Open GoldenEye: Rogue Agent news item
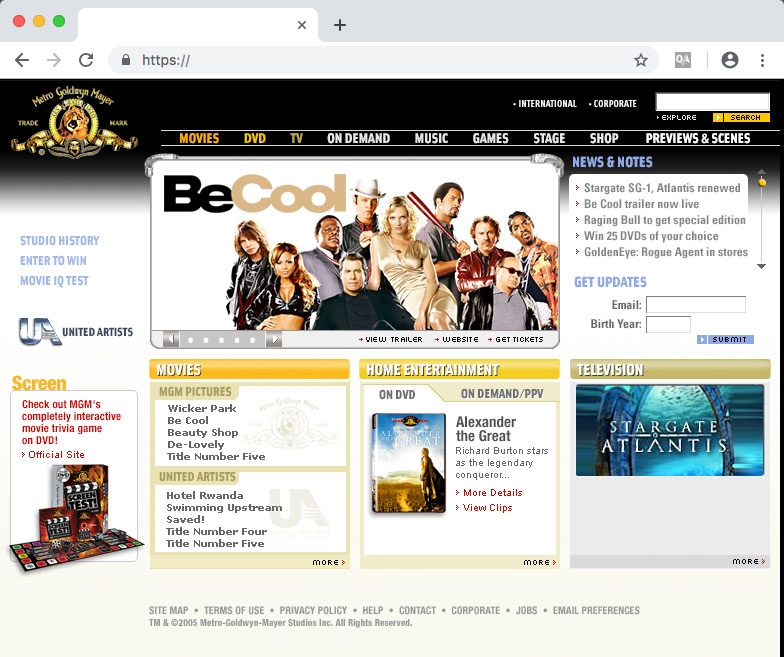784x657 pixels. [666, 252]
